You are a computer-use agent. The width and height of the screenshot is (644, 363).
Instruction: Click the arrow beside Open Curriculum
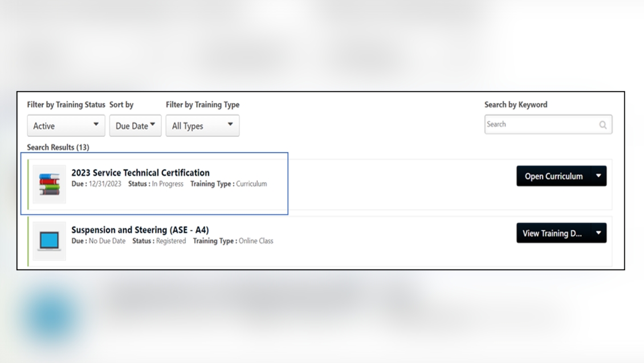pos(598,176)
